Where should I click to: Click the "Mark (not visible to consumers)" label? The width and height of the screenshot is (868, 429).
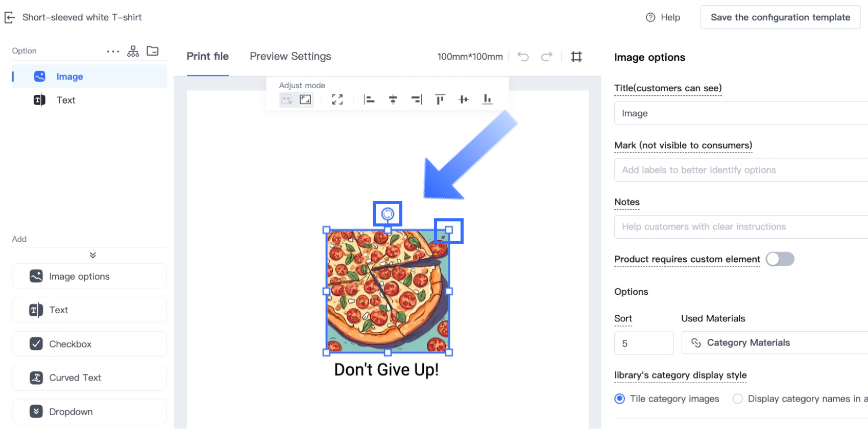683,145
